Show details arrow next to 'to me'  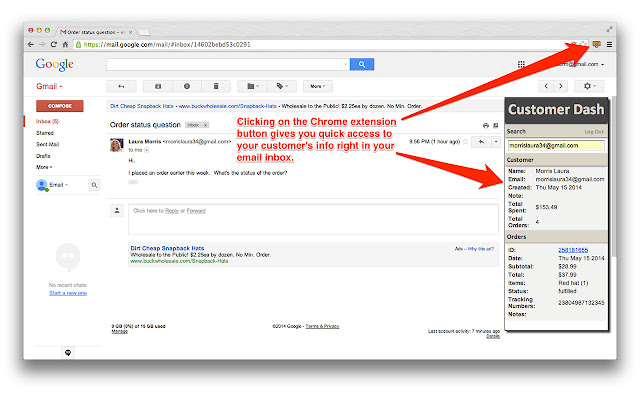tap(147, 150)
